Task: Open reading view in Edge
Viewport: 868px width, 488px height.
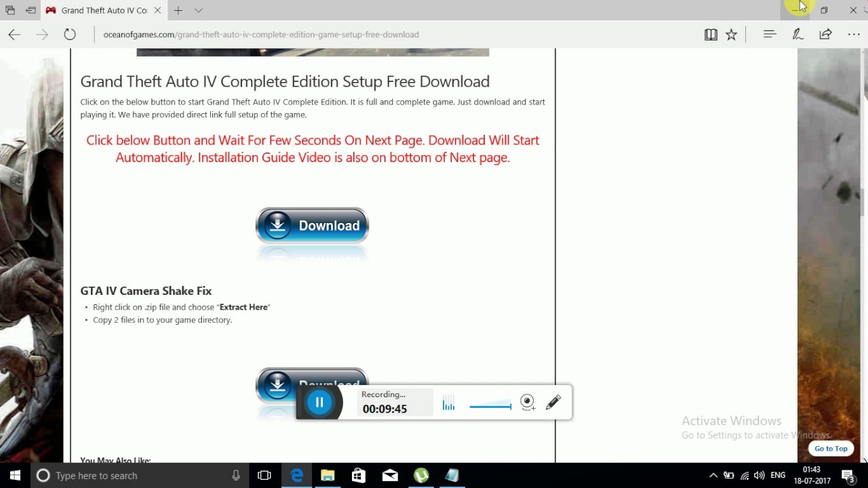Action: [711, 35]
